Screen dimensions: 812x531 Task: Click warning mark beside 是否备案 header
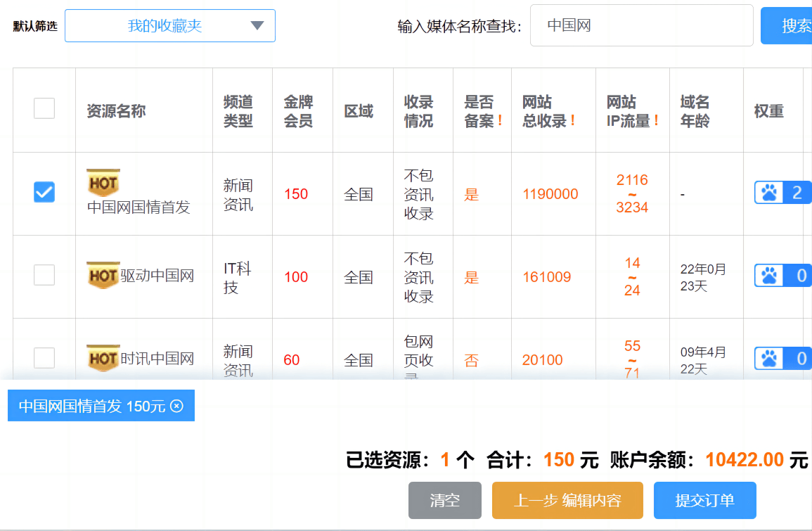click(x=500, y=121)
